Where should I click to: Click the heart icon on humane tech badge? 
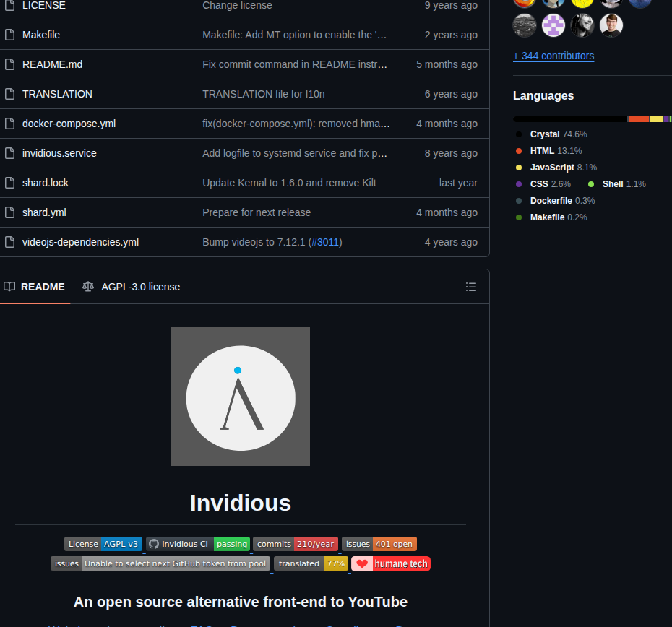(x=362, y=563)
